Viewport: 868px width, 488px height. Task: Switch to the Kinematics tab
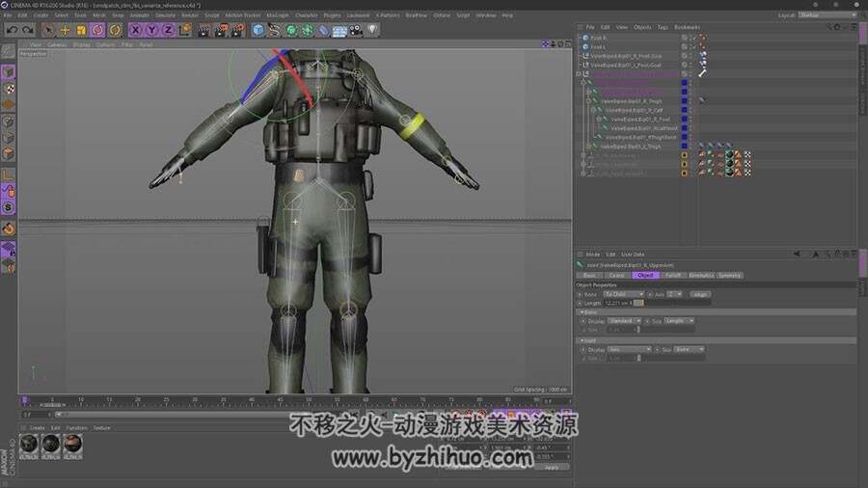pyautogui.click(x=701, y=275)
